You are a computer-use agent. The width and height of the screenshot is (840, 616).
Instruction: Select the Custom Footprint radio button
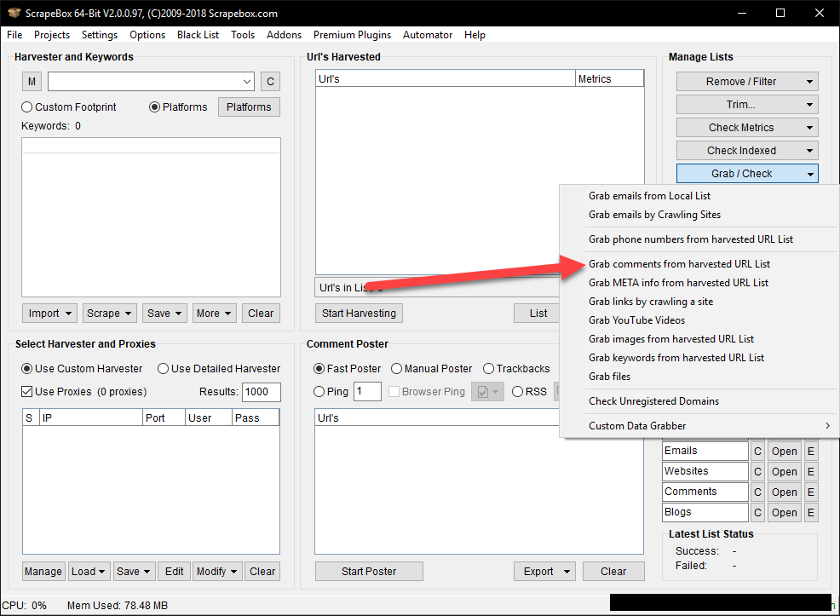pos(68,107)
